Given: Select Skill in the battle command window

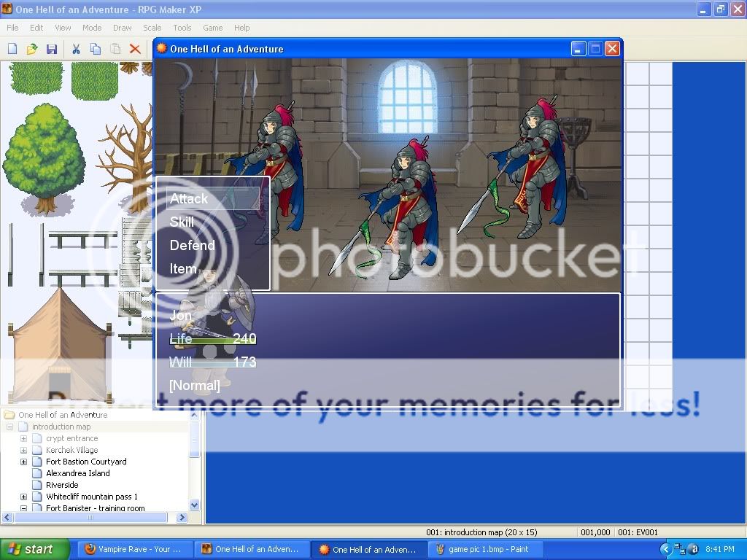Looking at the screenshot, I should [x=182, y=222].
